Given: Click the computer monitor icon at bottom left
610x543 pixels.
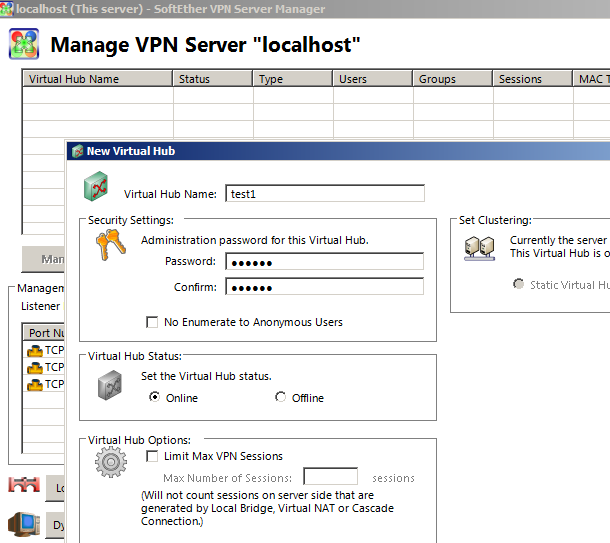Looking at the screenshot, I should click(x=24, y=524).
